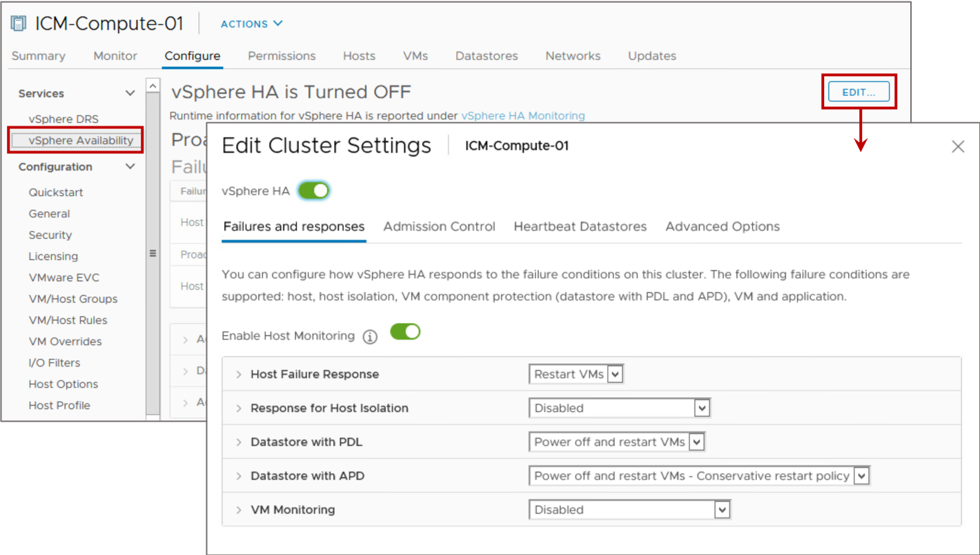Go to the VMs tab
The image size is (980, 555).
[x=415, y=56]
